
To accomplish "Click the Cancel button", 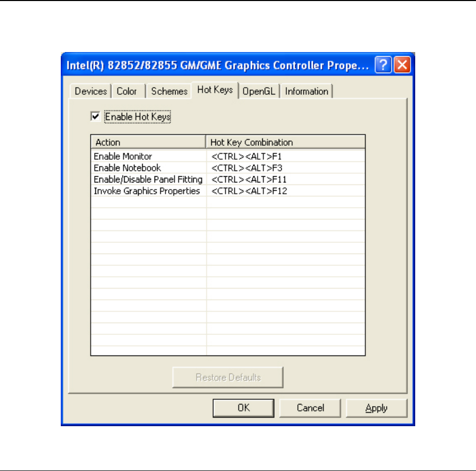I will tap(310, 408).
